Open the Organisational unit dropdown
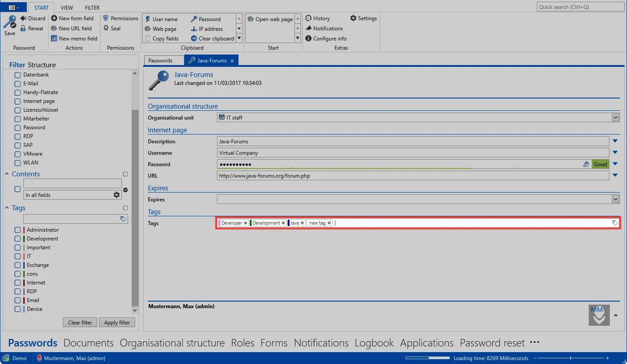 coord(616,118)
